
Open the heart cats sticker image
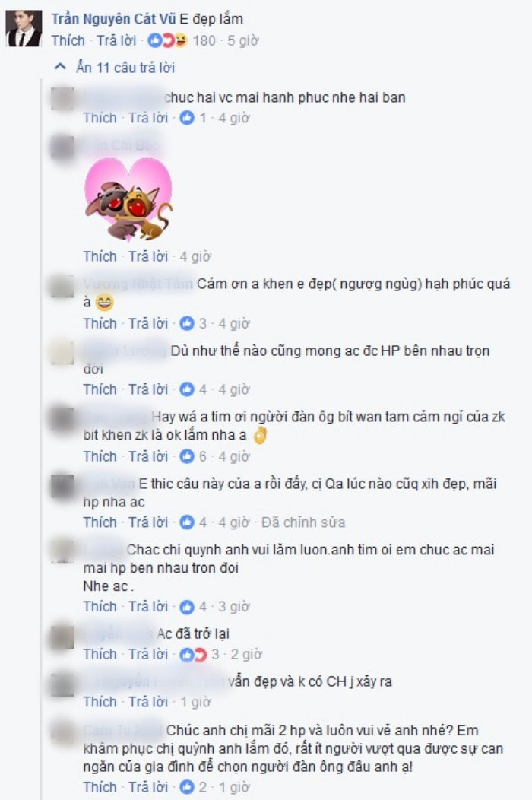click(x=128, y=199)
